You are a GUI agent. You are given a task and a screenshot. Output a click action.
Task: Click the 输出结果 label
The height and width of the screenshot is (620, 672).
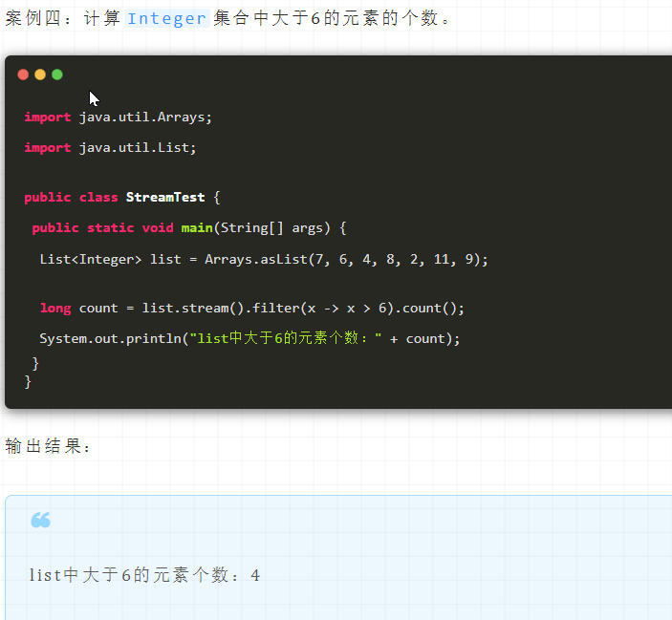(47, 446)
